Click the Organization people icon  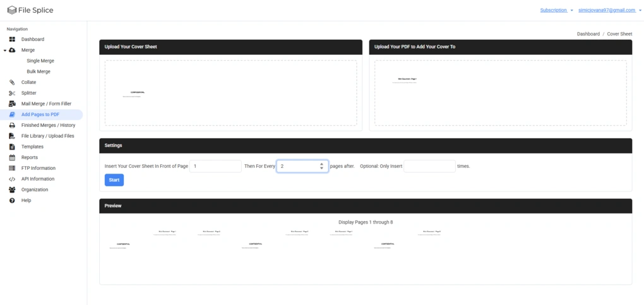[x=13, y=190]
